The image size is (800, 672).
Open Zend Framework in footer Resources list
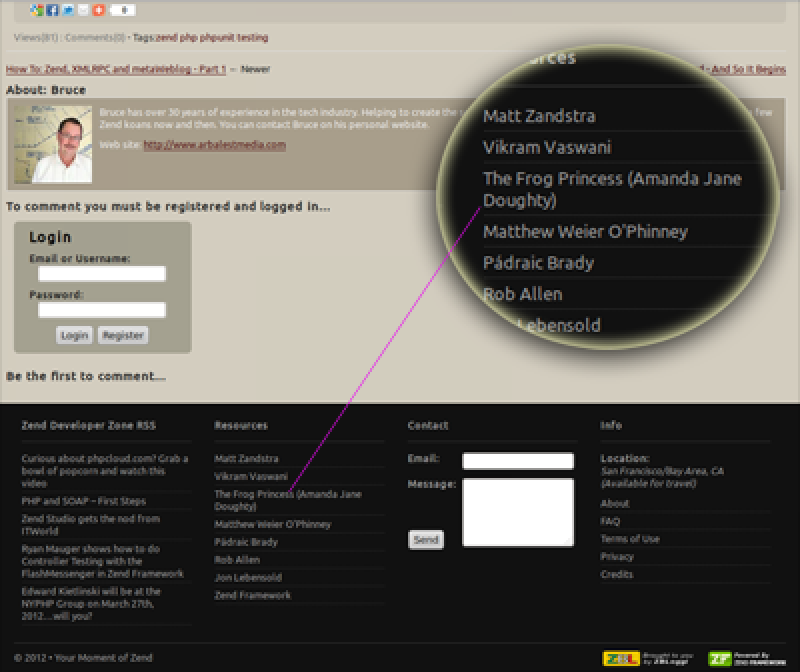tap(253, 595)
